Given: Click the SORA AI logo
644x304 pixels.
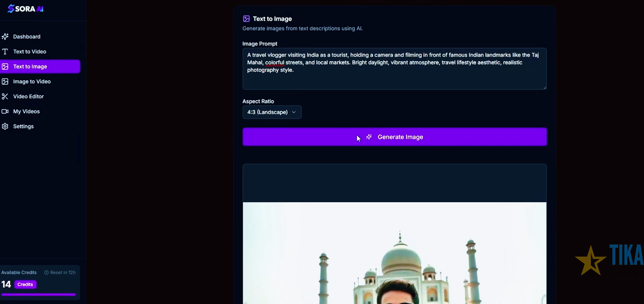Looking at the screenshot, I should point(25,8).
